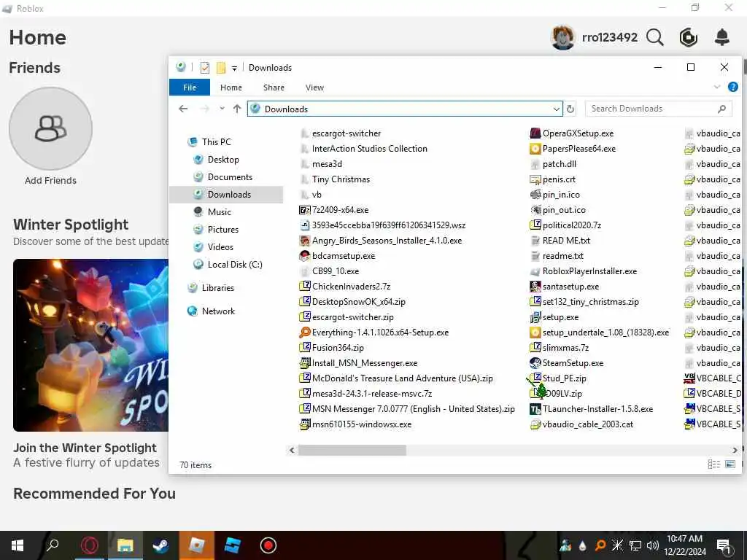The image size is (747, 560).
Task: Open rro123492 avatar profile picture
Action: tap(562, 37)
